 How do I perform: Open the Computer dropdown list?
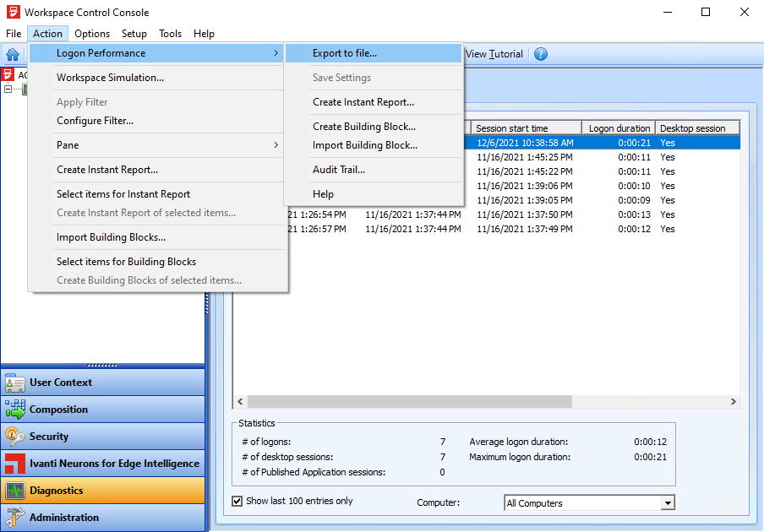(x=668, y=503)
